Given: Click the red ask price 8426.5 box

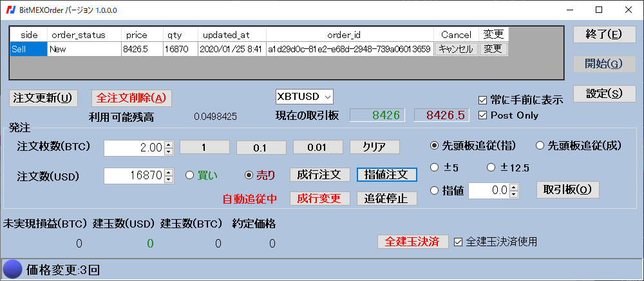Looking at the screenshot, I should click(442, 115).
